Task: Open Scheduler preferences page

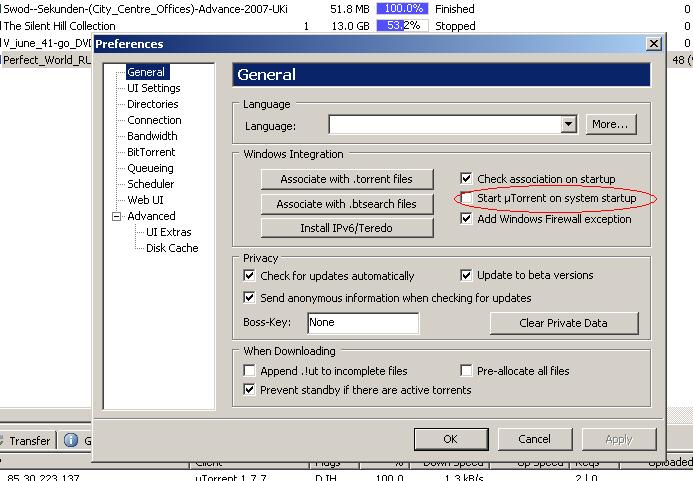Action: (x=150, y=184)
